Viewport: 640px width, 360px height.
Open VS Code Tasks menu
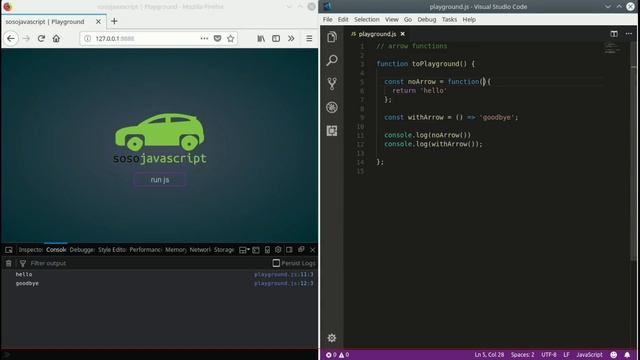(449, 20)
